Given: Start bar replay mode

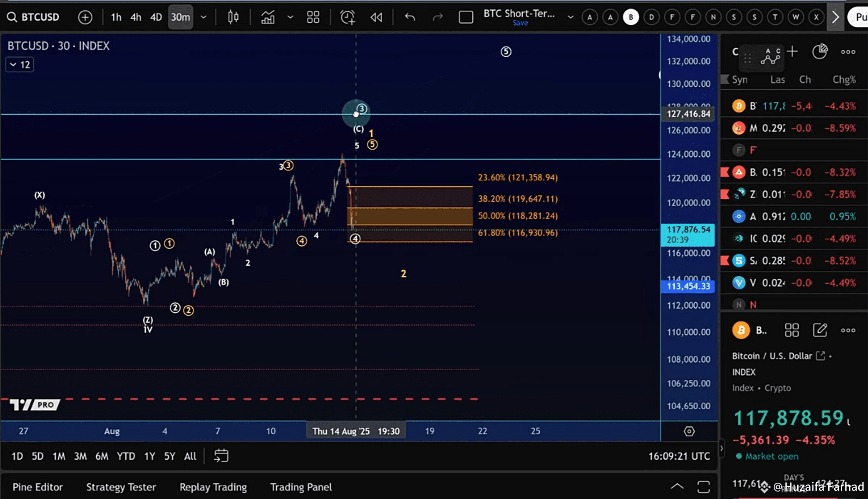Looking at the screenshot, I should 376,18.
